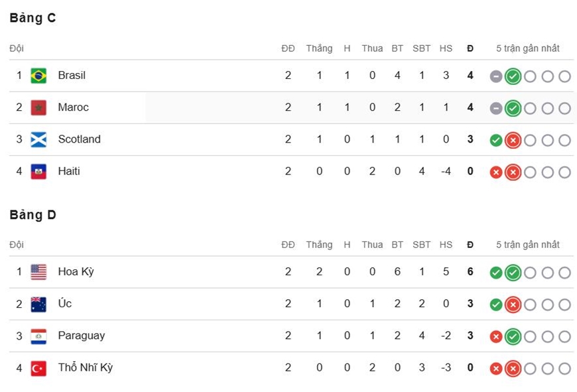The height and width of the screenshot is (392, 577).
Task: Click the Brasil flag icon
Action: (38, 76)
